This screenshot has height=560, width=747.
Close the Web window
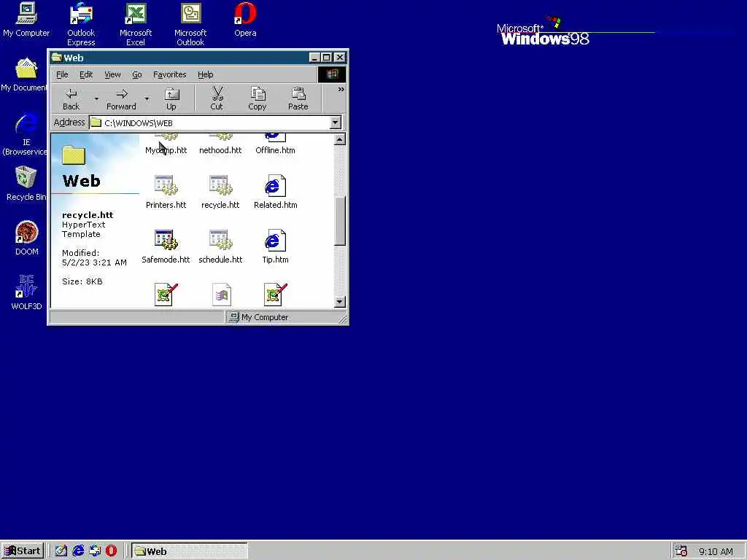click(x=340, y=58)
